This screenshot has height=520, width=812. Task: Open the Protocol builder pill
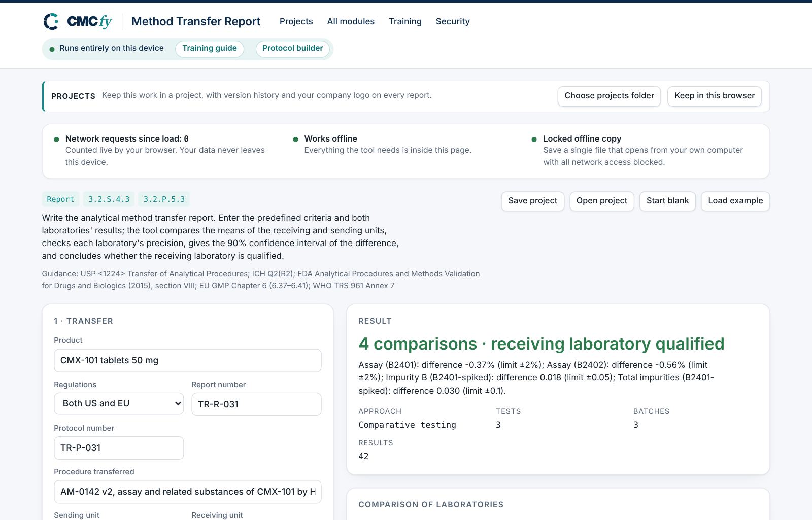click(293, 49)
